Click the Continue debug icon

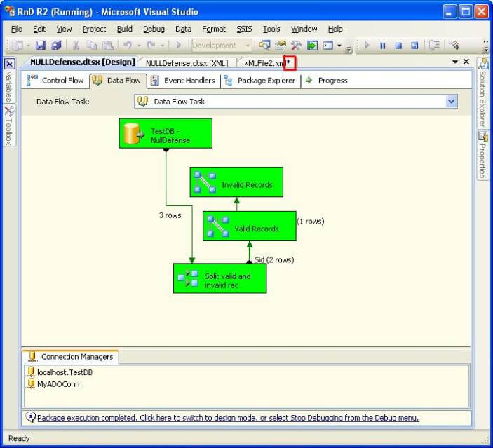pyautogui.click(x=367, y=46)
